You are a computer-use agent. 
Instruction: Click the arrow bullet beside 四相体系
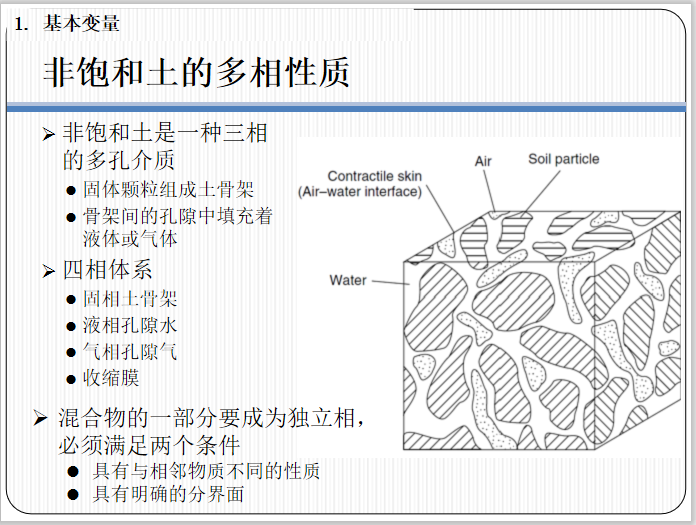click(50, 271)
